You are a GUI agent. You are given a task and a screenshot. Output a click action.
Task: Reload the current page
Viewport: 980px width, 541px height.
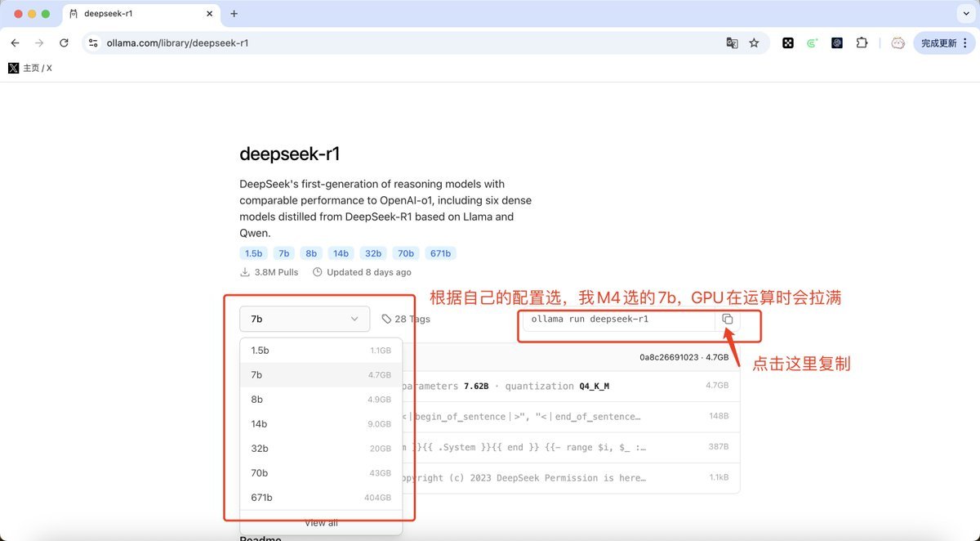(64, 43)
